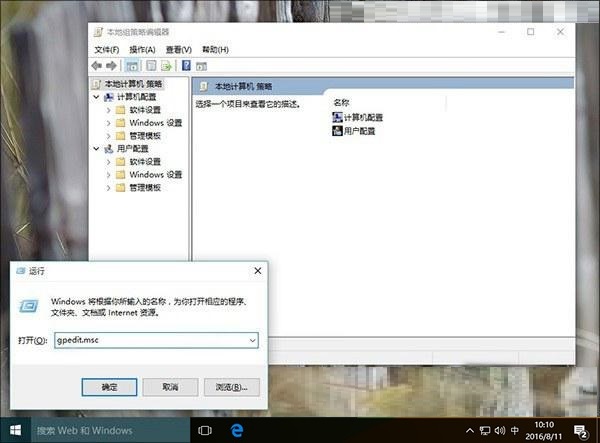Click Windows 设置 folder icon under 计算机配置

coord(121,123)
